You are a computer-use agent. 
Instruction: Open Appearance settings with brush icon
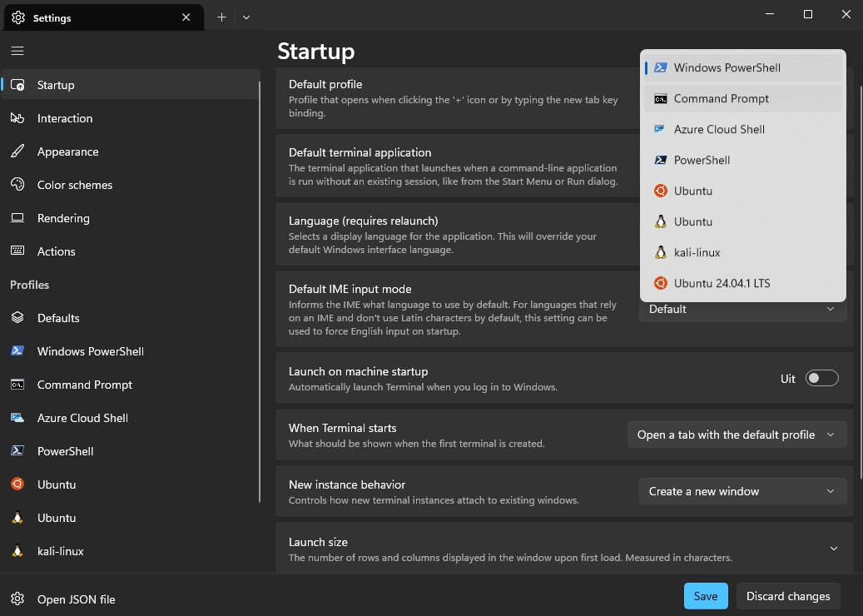point(67,152)
